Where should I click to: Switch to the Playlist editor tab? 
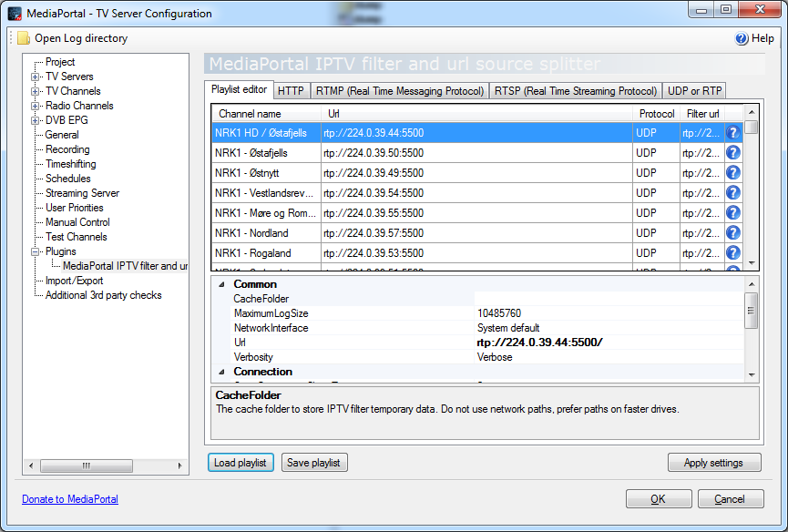tap(240, 89)
